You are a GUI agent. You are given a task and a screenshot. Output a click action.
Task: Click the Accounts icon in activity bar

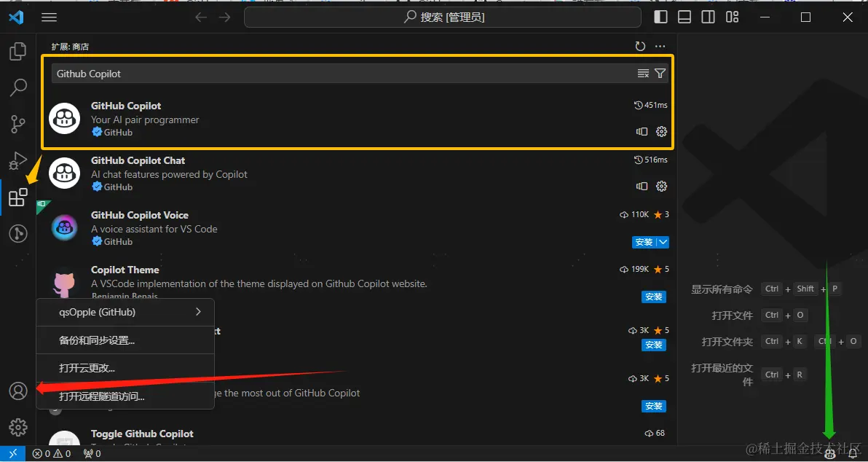(x=17, y=391)
